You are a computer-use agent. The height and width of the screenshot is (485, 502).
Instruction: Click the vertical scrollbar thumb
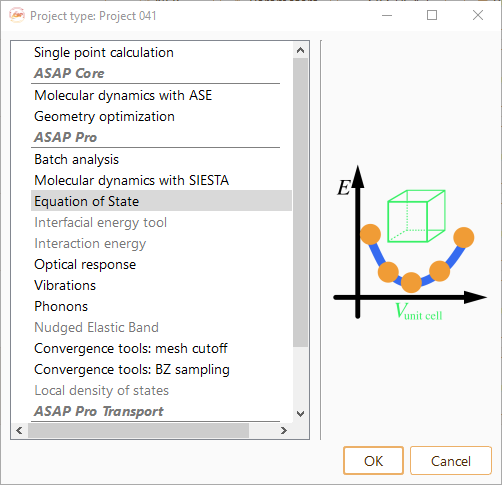coord(300,202)
